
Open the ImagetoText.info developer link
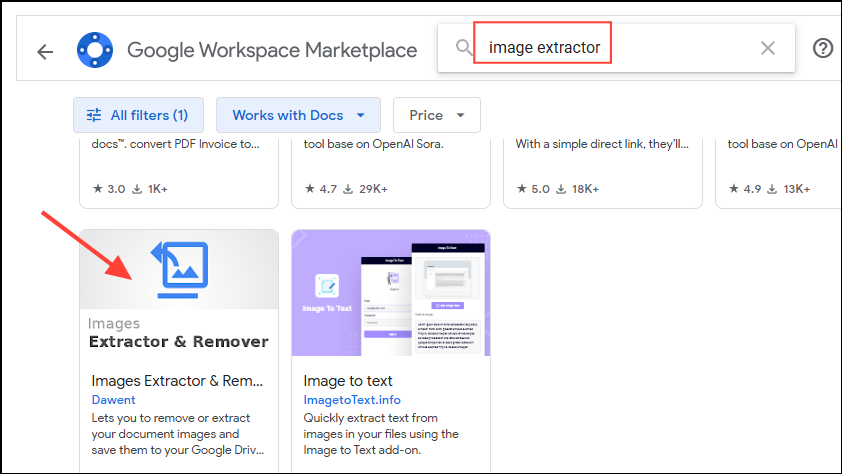pyautogui.click(x=352, y=400)
